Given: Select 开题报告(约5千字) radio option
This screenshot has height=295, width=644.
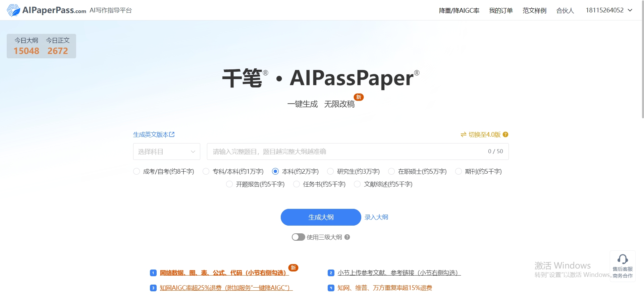Looking at the screenshot, I should 229,184.
